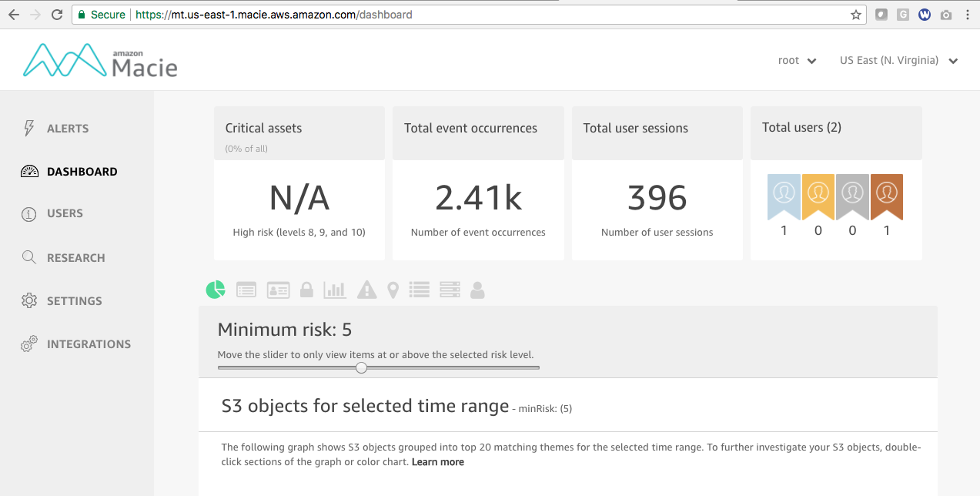Select the bar chart view icon
980x496 pixels.
coord(335,290)
